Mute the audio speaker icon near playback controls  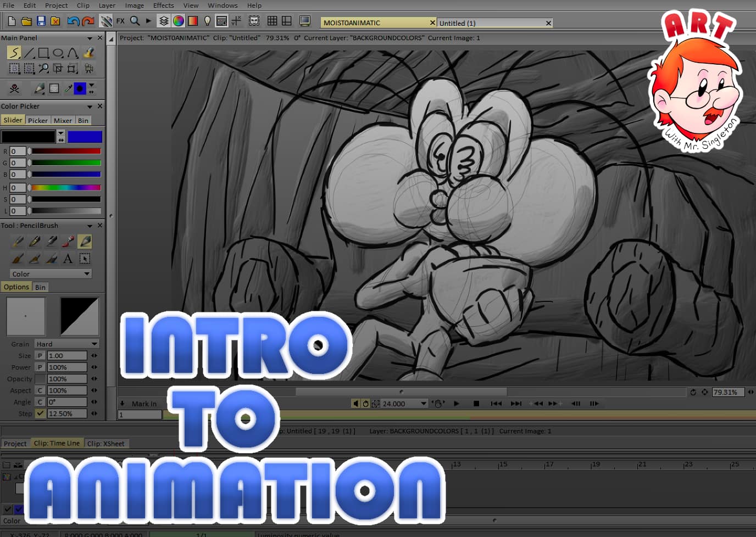(x=356, y=404)
